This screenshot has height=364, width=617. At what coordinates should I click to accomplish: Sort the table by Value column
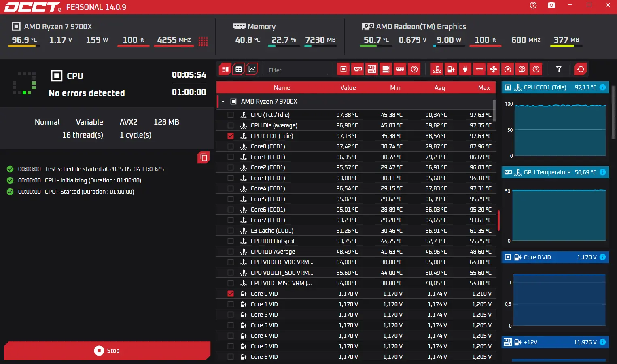(348, 88)
